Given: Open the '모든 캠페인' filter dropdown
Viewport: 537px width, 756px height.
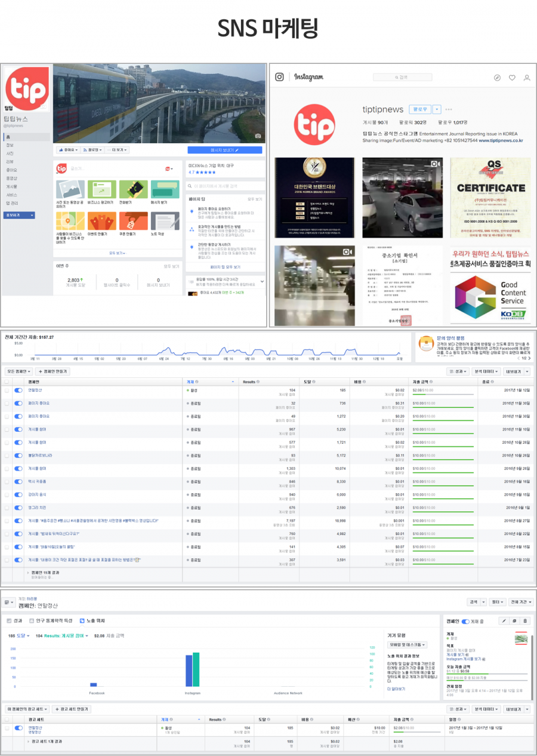Looking at the screenshot, I should [19, 371].
